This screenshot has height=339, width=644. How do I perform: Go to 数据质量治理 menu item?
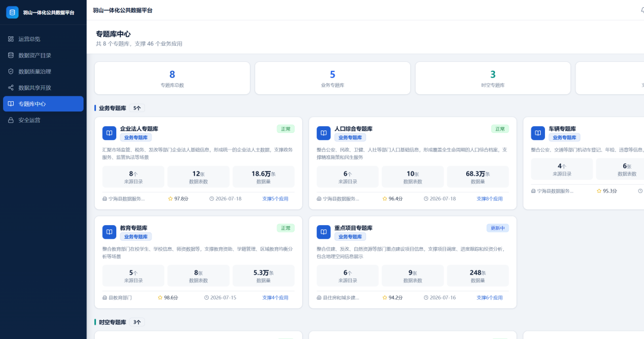pyautogui.click(x=43, y=71)
